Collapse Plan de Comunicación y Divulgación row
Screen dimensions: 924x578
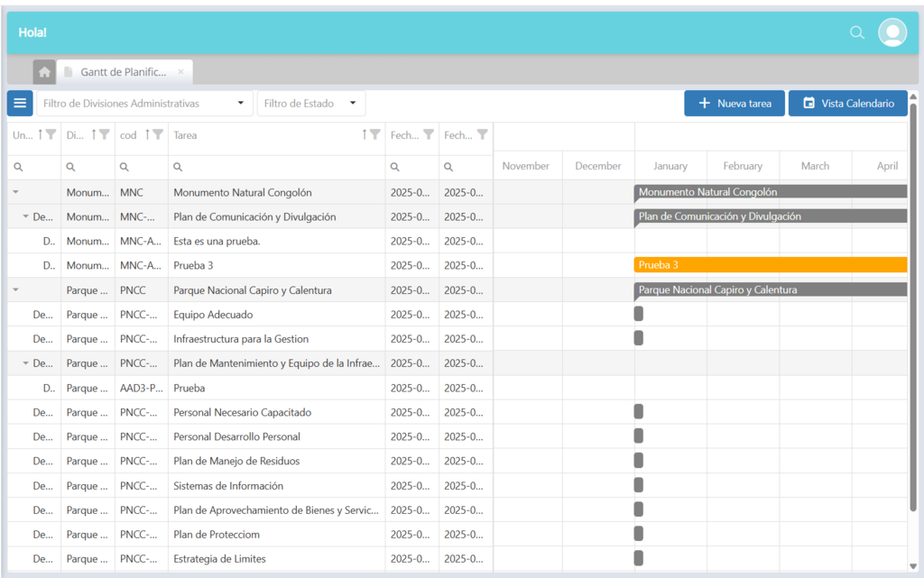pyautogui.click(x=25, y=216)
